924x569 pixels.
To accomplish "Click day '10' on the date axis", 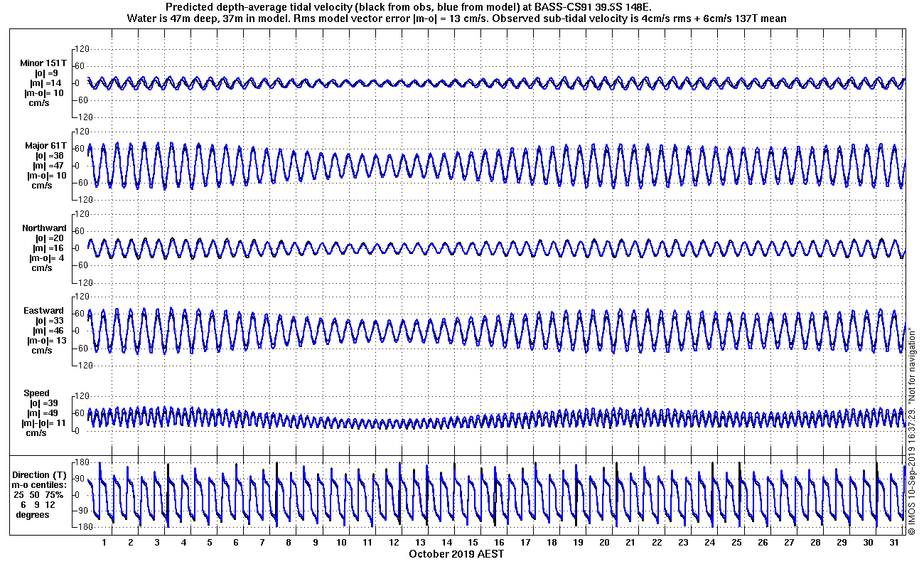I will click(341, 543).
